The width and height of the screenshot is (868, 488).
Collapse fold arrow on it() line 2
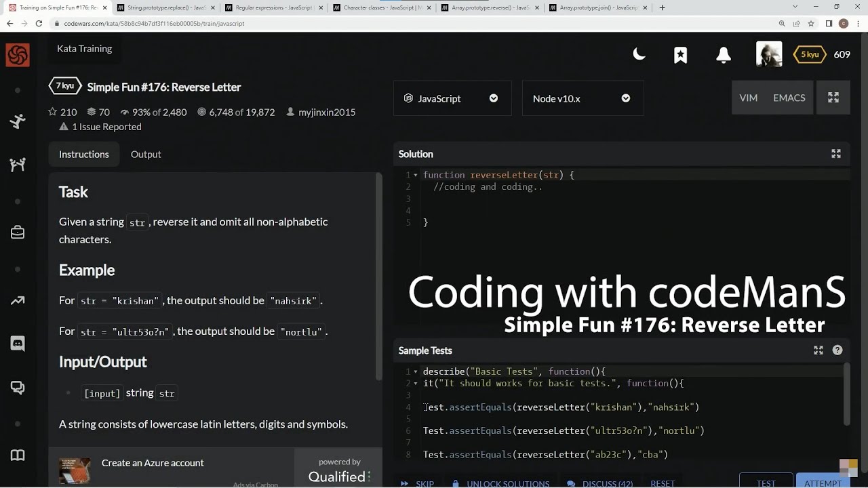416,384
